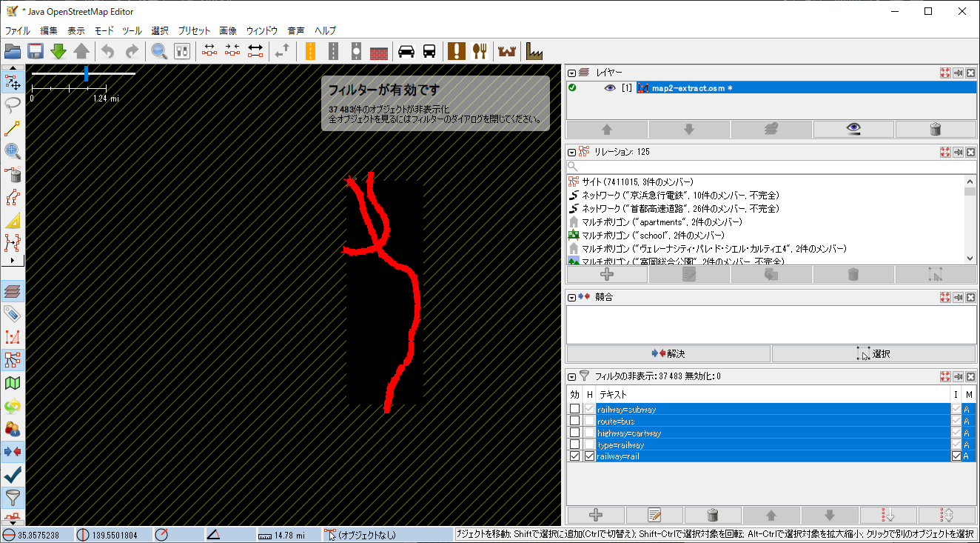Image resolution: width=980 pixels, height=543 pixels.
Task: Collapse the レイヤー panel
Action: [571, 73]
